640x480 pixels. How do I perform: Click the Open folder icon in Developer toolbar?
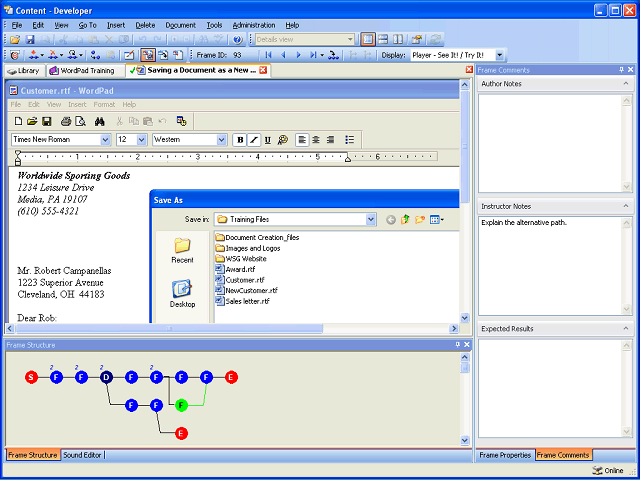(x=15, y=40)
